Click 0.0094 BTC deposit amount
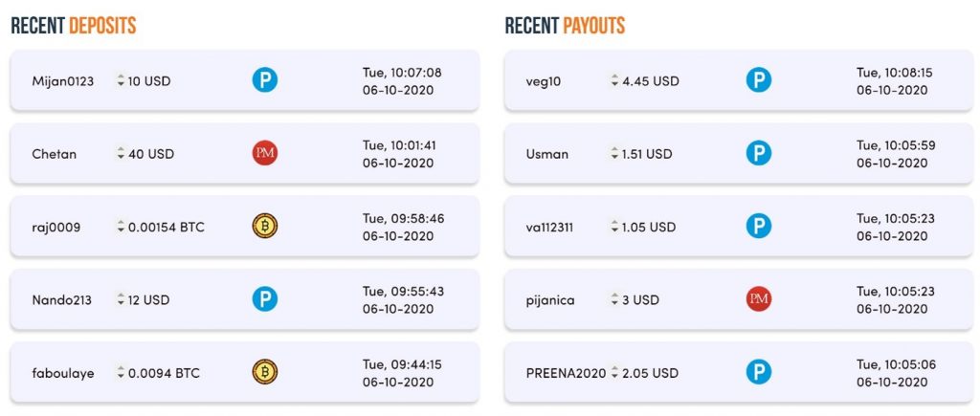The image size is (980, 416). click(164, 374)
